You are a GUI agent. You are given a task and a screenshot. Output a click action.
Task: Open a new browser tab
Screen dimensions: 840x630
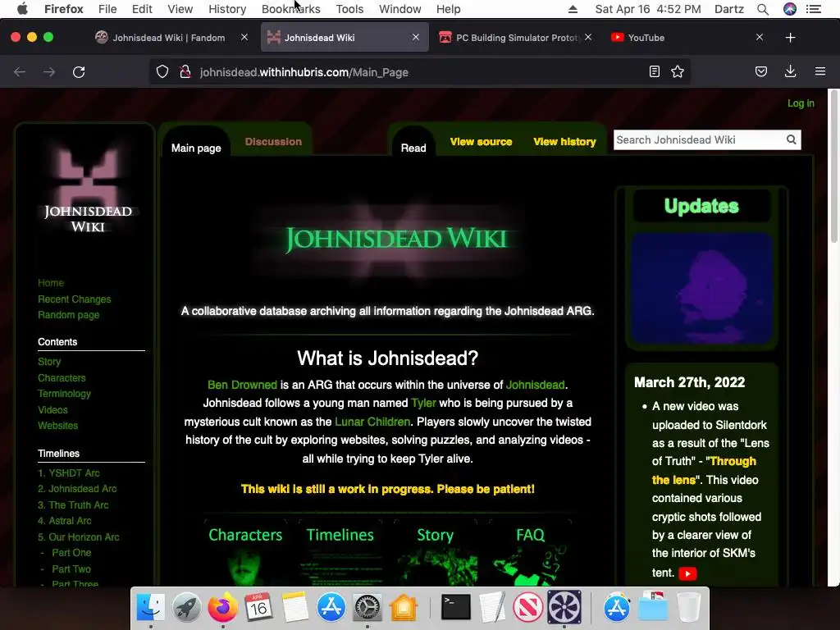click(x=790, y=38)
